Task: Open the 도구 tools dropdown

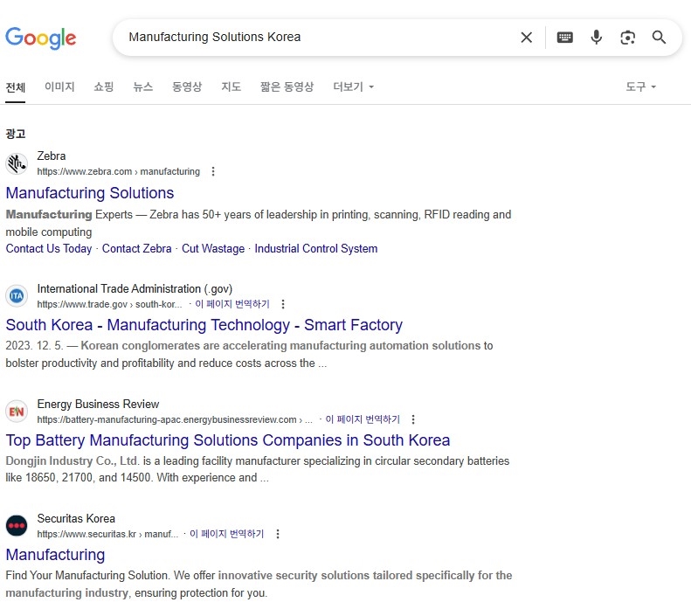Action: coord(640,87)
